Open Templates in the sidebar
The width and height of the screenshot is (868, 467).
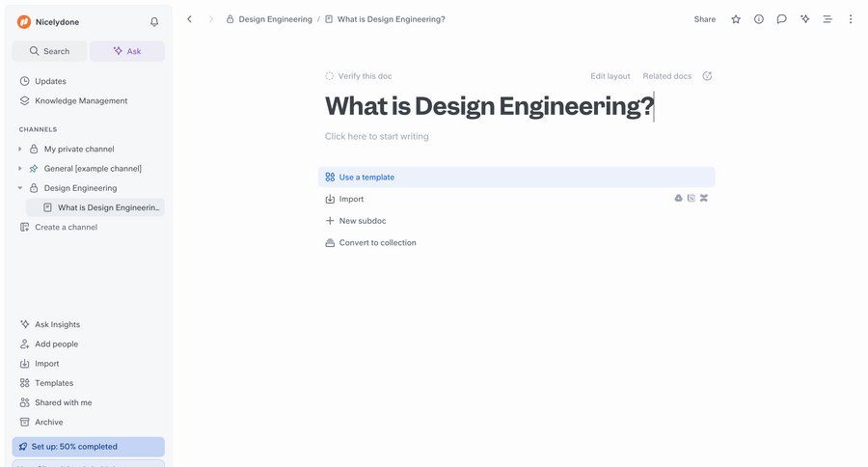(54, 383)
